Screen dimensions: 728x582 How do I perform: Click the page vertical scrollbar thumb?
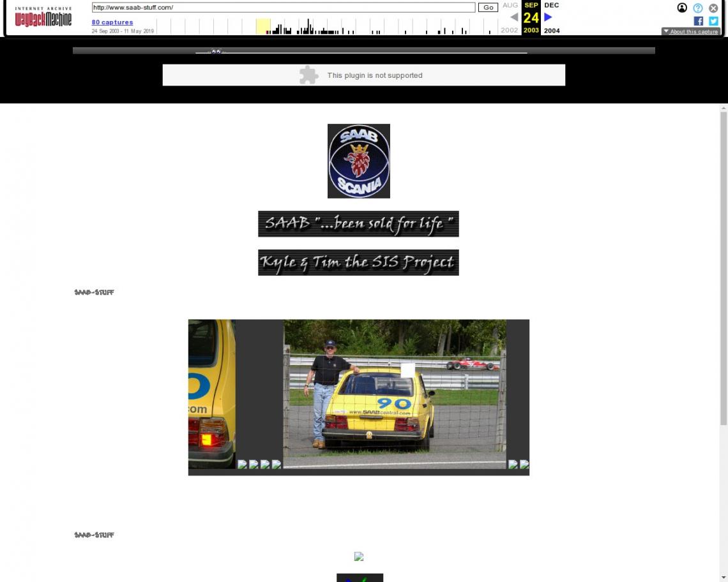[724, 268]
